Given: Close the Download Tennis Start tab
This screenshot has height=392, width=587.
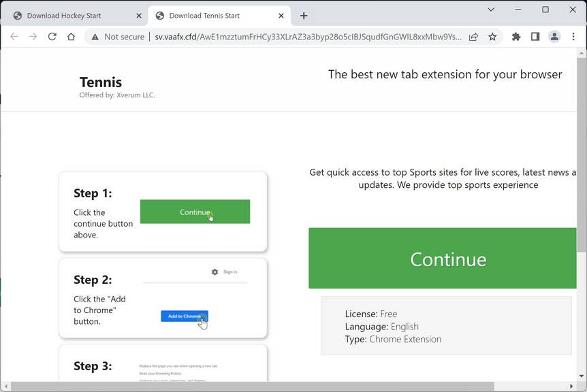Looking at the screenshot, I should click(281, 16).
